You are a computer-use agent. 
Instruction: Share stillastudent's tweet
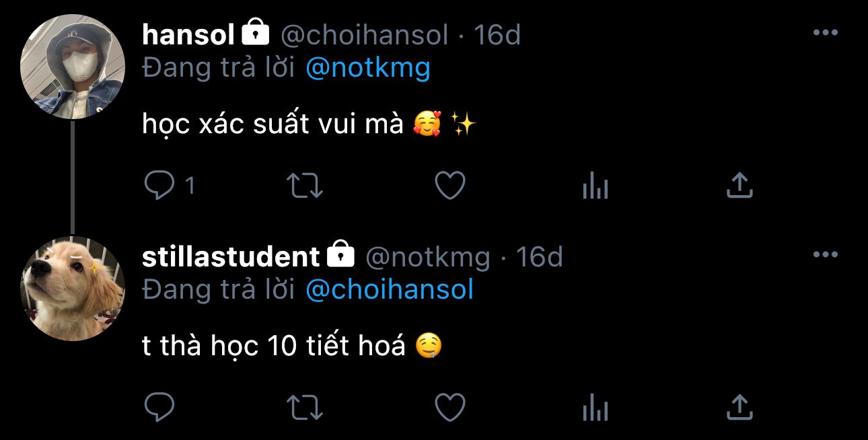tap(739, 407)
